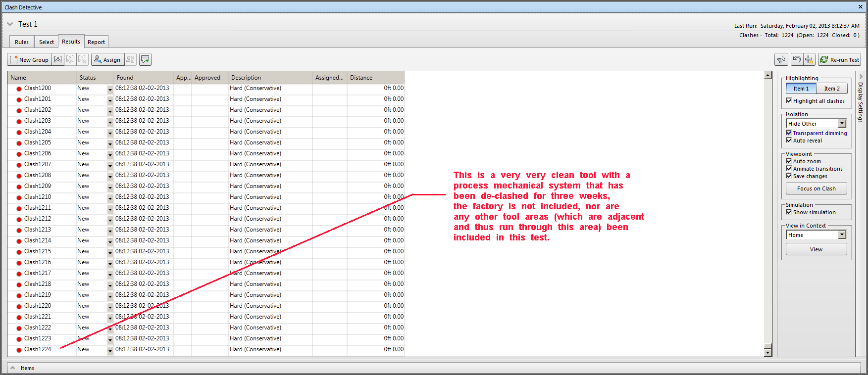Click the Reset All undo arrow icon
868x375 pixels.
pos(797,59)
